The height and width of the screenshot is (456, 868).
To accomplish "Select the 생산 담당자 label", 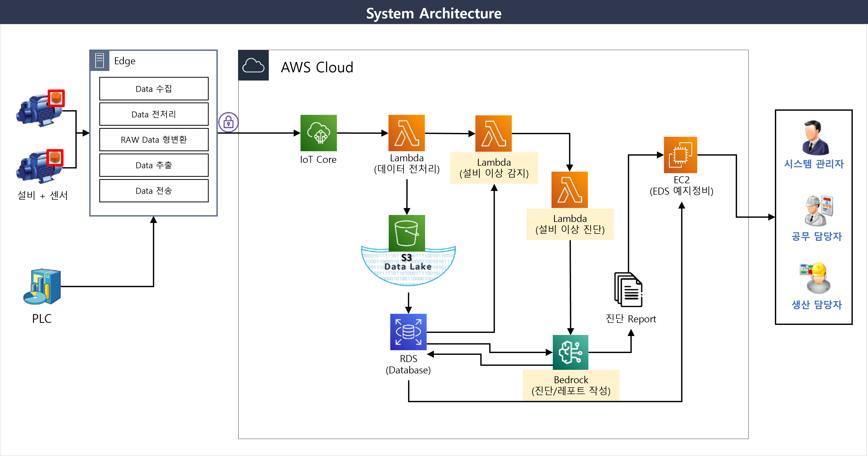I will point(817,305).
